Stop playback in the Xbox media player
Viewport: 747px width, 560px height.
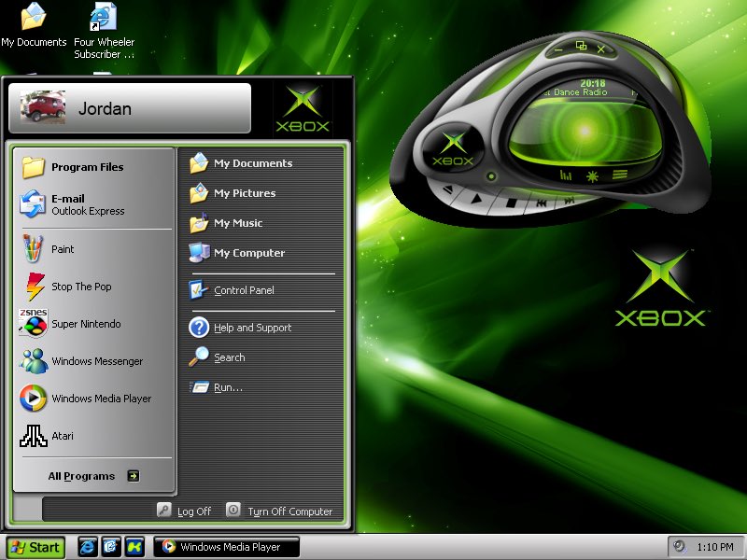[x=511, y=201]
